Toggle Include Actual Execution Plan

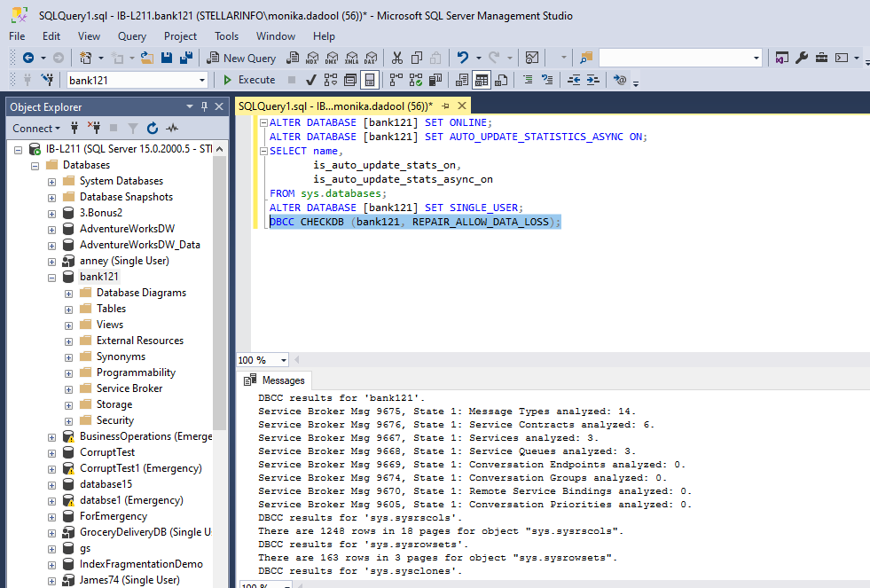click(396, 80)
